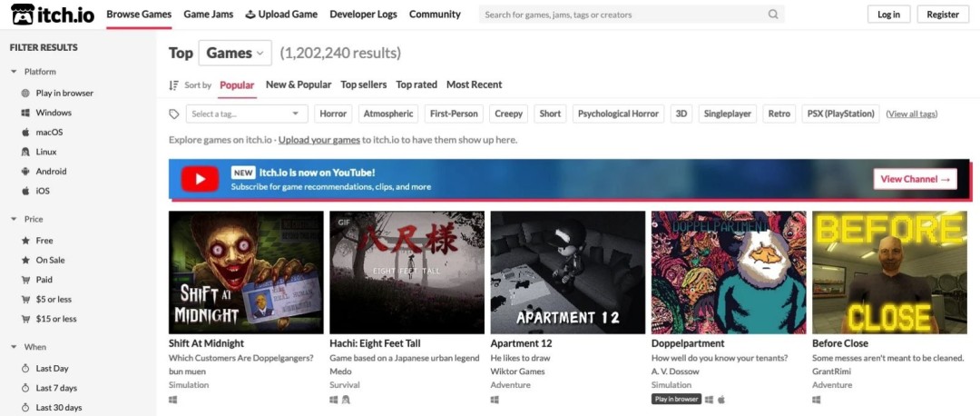The height and width of the screenshot is (416, 980).
Task: Collapse the Price filter section
Action: point(15,220)
